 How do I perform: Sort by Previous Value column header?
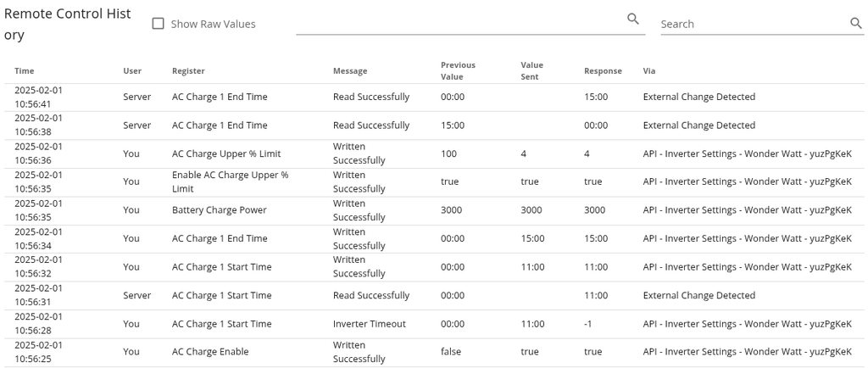[x=458, y=70]
